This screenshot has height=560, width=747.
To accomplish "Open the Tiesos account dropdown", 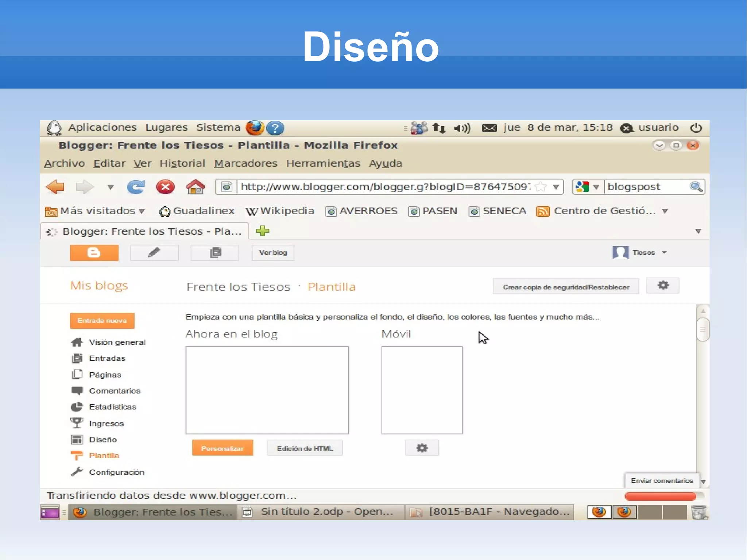I will [640, 252].
